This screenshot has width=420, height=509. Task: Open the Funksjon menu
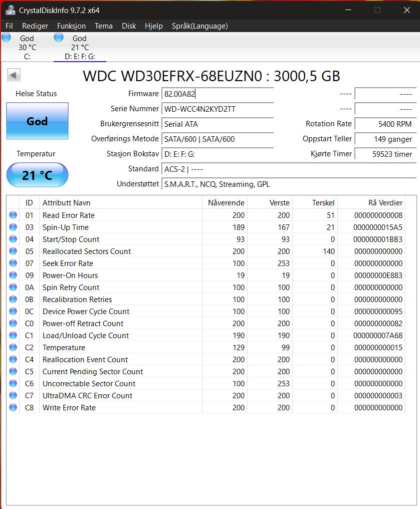tap(71, 26)
